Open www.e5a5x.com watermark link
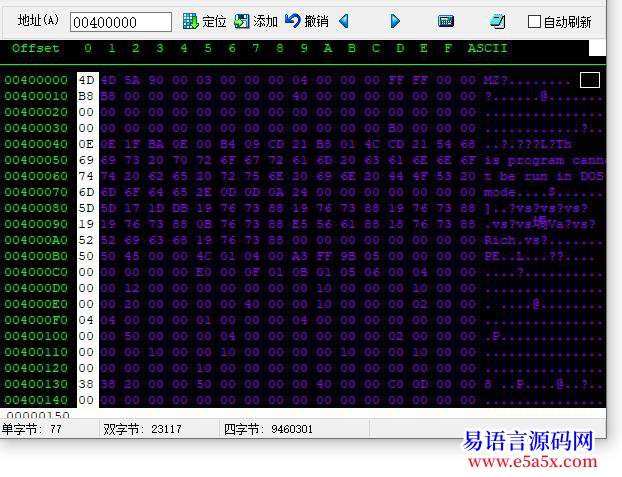The image size is (622, 477). pos(532,462)
